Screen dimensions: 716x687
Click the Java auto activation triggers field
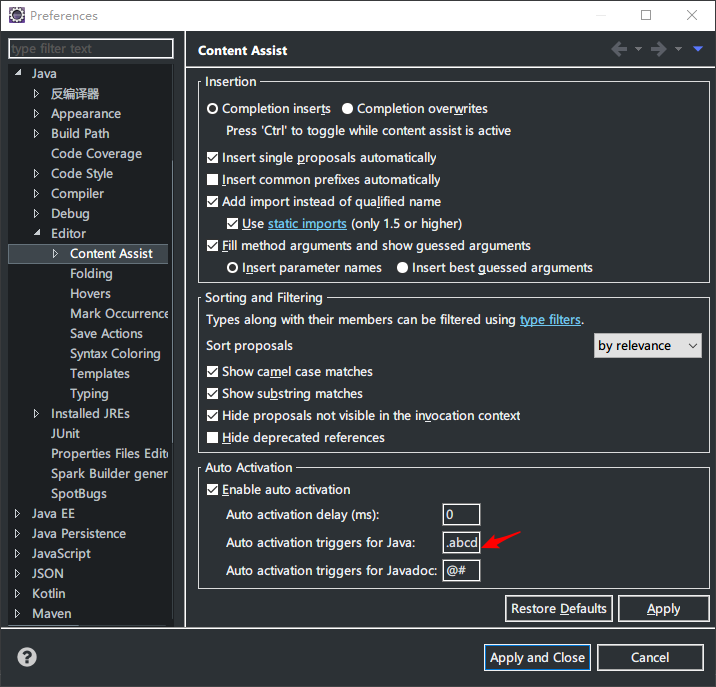[x=462, y=543]
